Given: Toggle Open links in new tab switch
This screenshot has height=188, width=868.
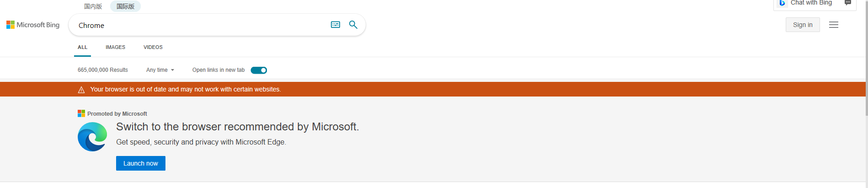Looking at the screenshot, I should (259, 70).
